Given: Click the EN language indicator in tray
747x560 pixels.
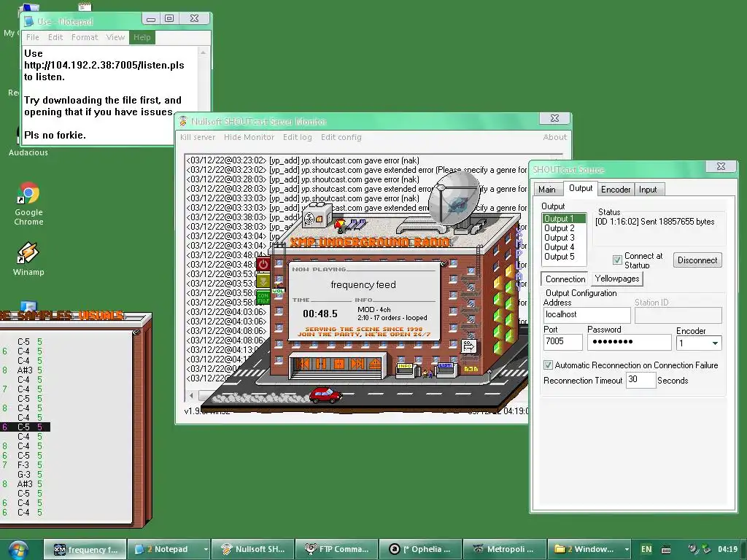Looking at the screenshot, I should tap(646, 549).
